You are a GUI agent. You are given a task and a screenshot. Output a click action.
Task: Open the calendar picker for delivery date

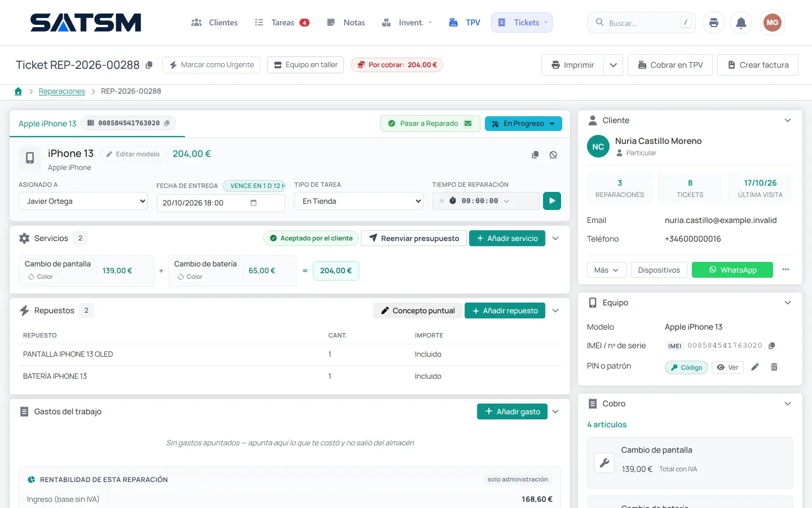(x=253, y=203)
